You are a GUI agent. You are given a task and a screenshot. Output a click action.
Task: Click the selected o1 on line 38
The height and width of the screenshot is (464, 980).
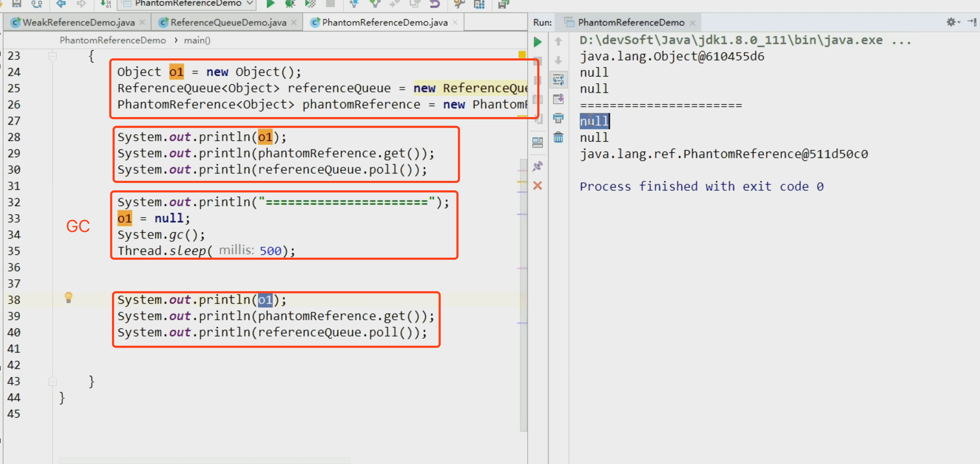265,300
